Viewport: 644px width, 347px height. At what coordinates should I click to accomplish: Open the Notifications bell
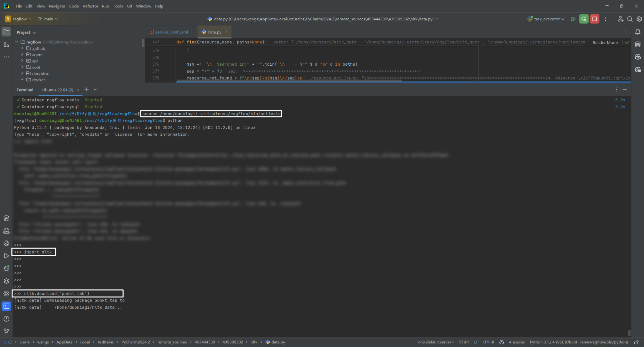638,32
